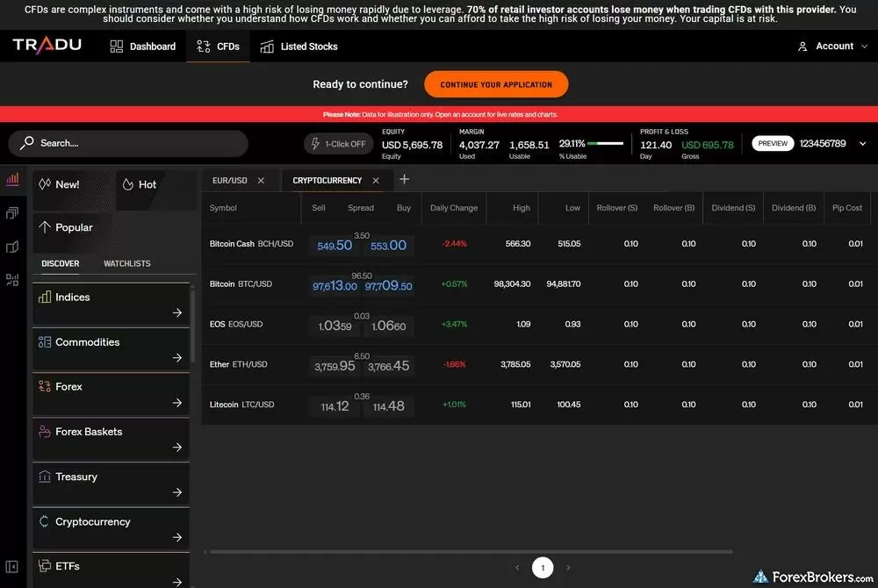Screen dimensions: 878x588
Task: Sort by Daily Change column header
Action: coord(454,208)
